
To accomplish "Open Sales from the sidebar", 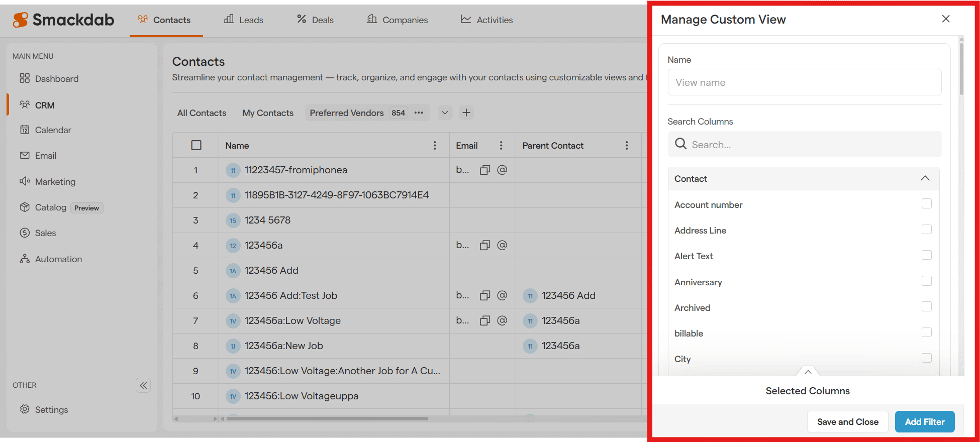I will 38,233.
